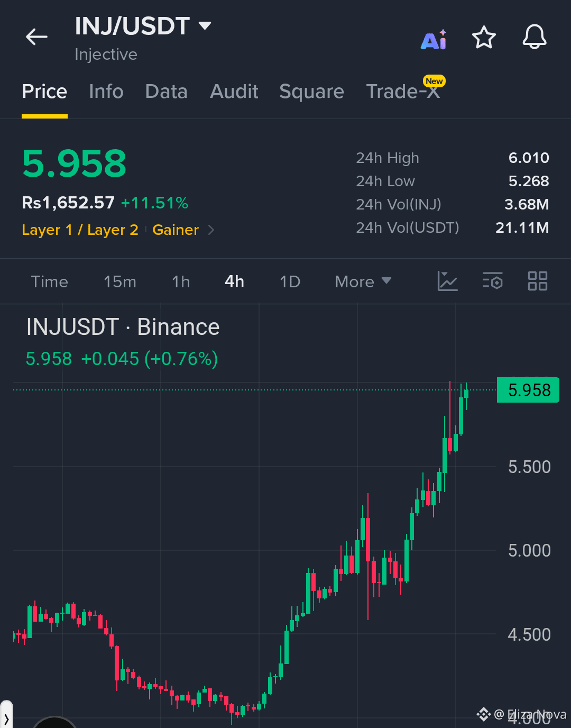Image resolution: width=571 pixels, height=728 pixels.
Task: Open the Gainer tag link
Action: [176, 230]
